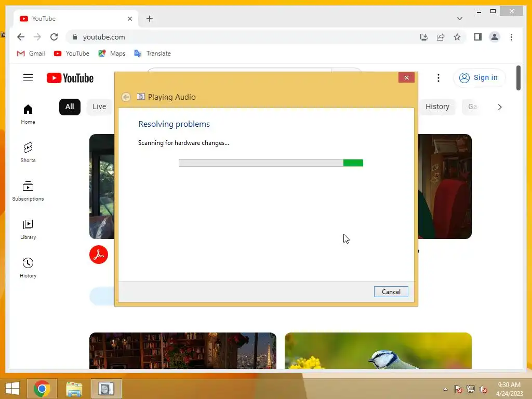Click the share page icon
Image resolution: width=532 pixels, height=399 pixels.
coord(441,37)
